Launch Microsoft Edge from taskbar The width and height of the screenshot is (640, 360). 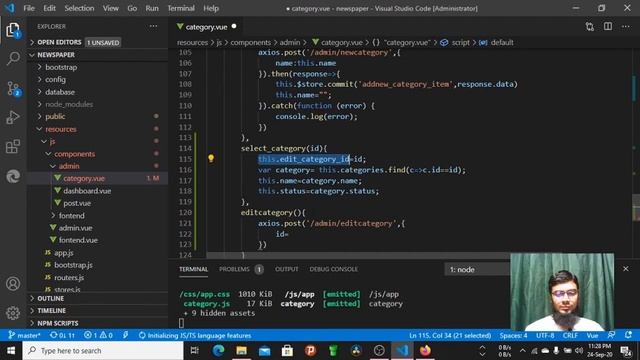point(218,351)
